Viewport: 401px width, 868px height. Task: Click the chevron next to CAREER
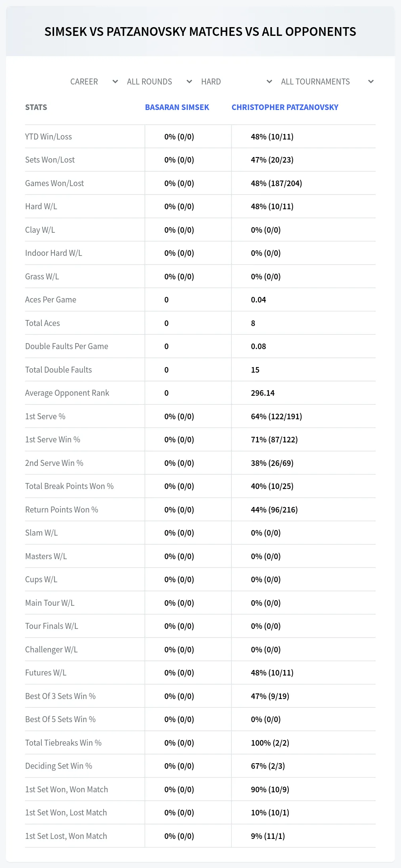click(115, 82)
